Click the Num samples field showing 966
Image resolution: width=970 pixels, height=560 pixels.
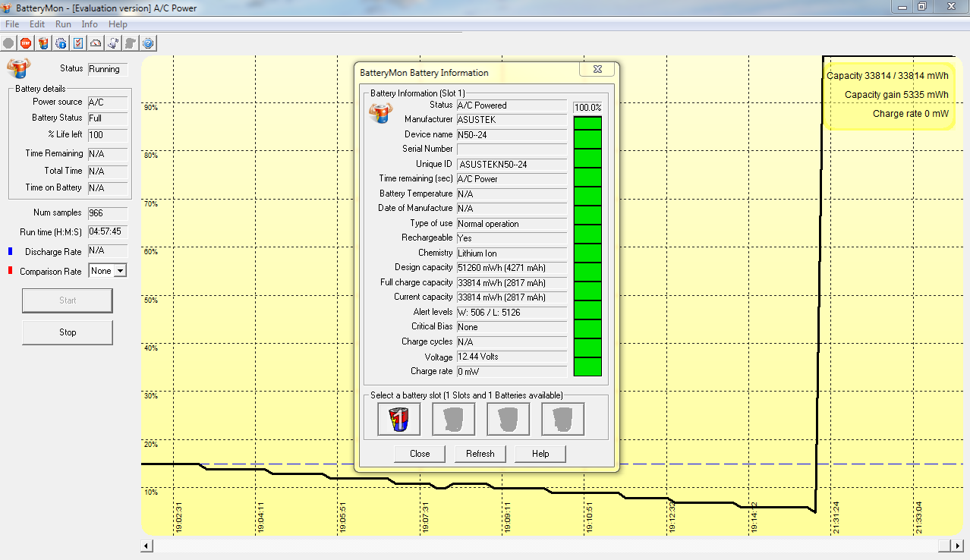tap(108, 213)
